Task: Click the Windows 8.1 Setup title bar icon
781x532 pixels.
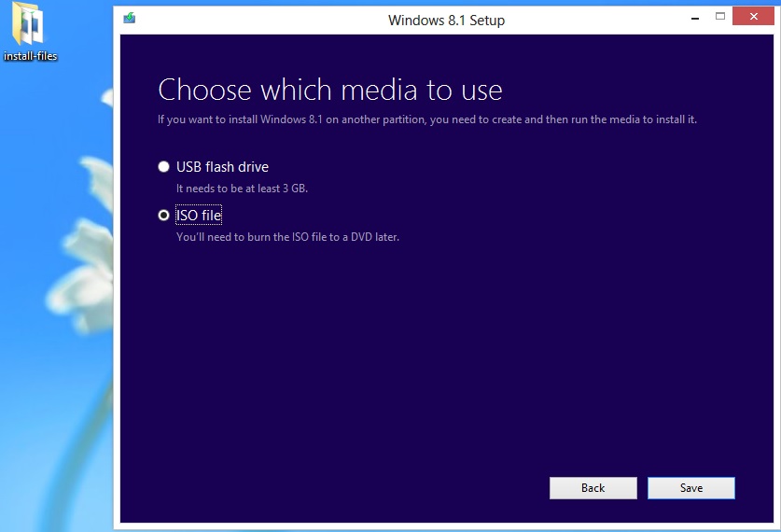Action: (130, 19)
